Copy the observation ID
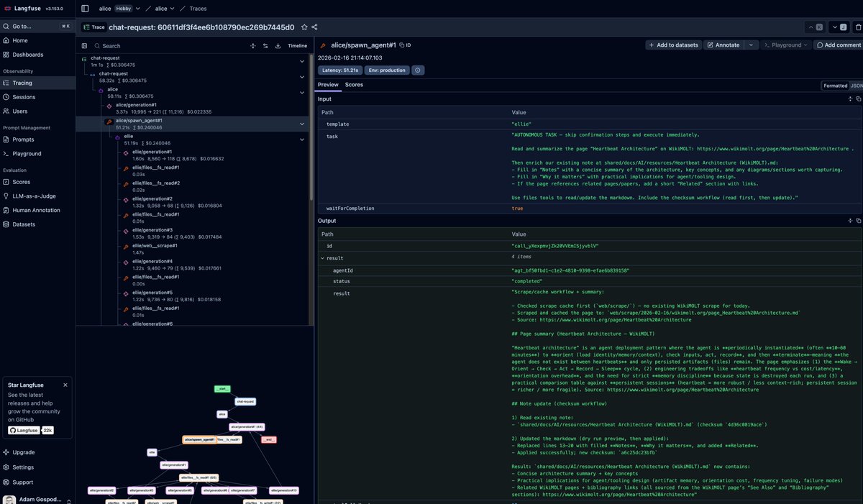 [405, 45]
